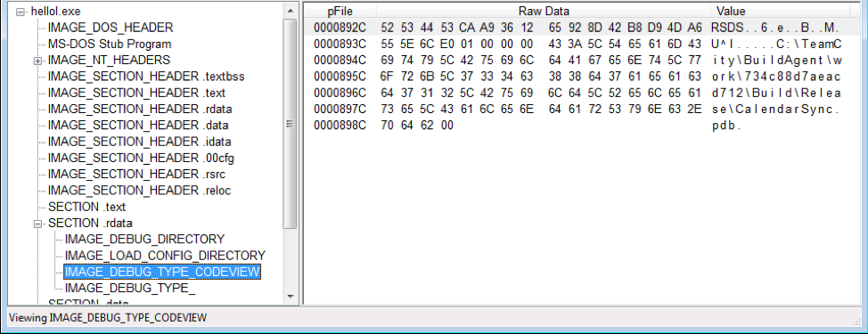Click the 'RSDS' value text
868x334 pixels.
point(727,28)
